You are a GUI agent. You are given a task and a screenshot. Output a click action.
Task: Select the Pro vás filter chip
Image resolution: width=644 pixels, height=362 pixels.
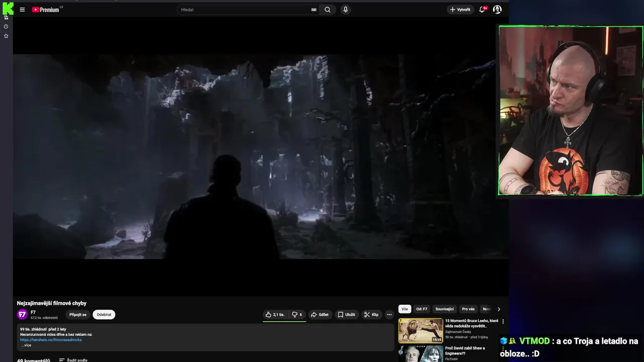tap(468, 309)
